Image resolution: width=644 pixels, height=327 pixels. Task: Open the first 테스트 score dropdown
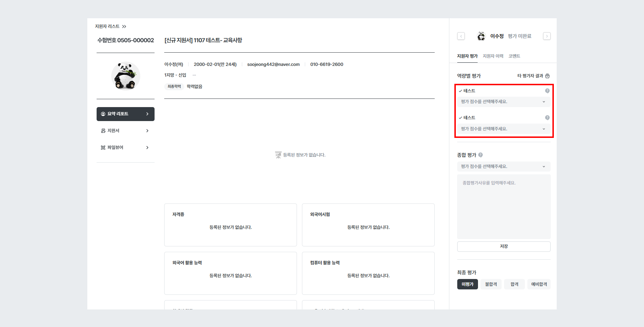pyautogui.click(x=504, y=102)
